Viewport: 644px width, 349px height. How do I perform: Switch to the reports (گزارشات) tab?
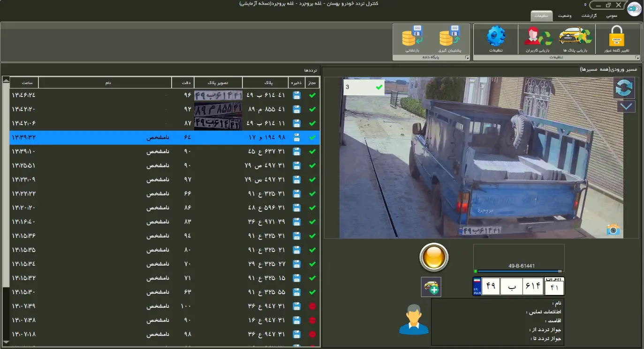coord(589,16)
